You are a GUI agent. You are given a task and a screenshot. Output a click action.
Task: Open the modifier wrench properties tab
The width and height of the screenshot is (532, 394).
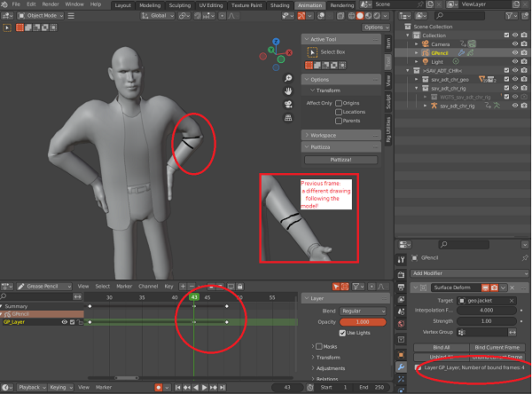(401, 366)
